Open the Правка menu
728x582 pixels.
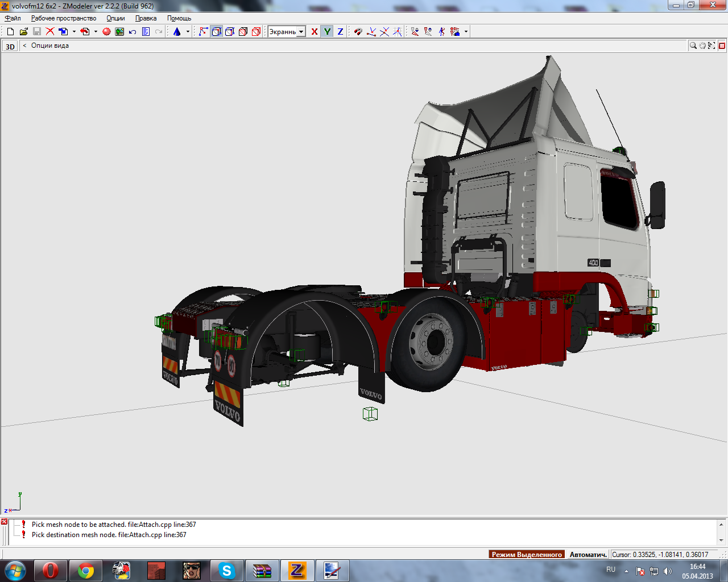[x=146, y=18]
